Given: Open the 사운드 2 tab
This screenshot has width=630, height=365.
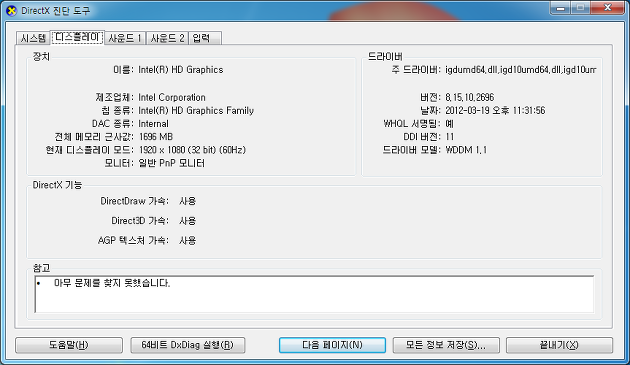Looking at the screenshot, I should click(x=167, y=38).
